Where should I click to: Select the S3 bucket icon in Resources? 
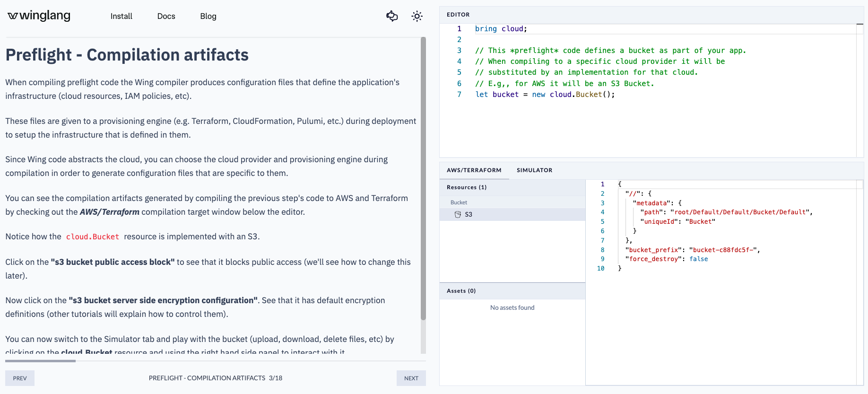458,214
